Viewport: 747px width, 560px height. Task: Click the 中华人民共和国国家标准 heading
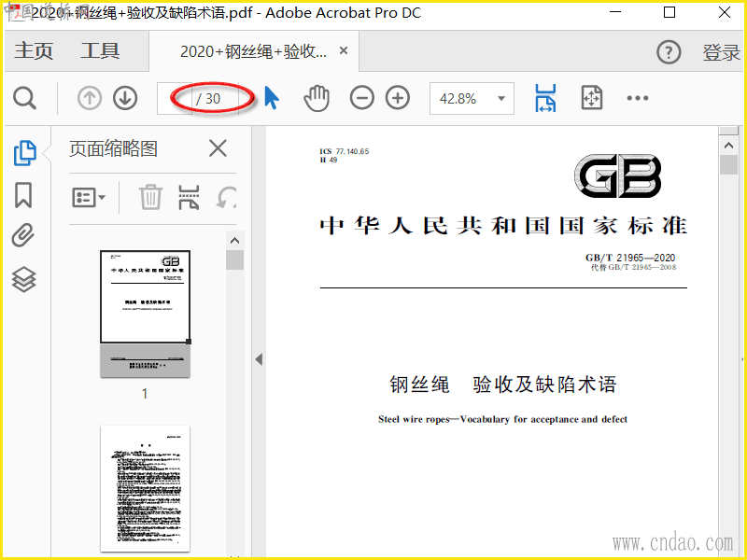[x=503, y=226]
